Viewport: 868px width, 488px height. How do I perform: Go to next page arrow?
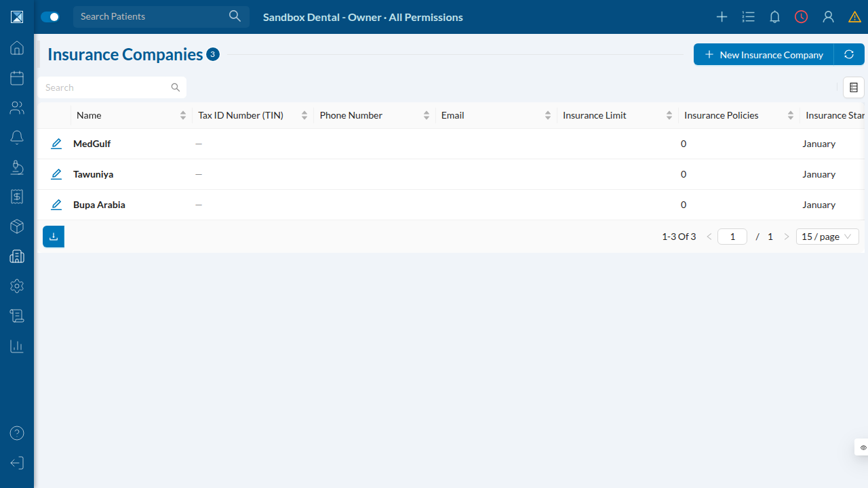pos(787,237)
